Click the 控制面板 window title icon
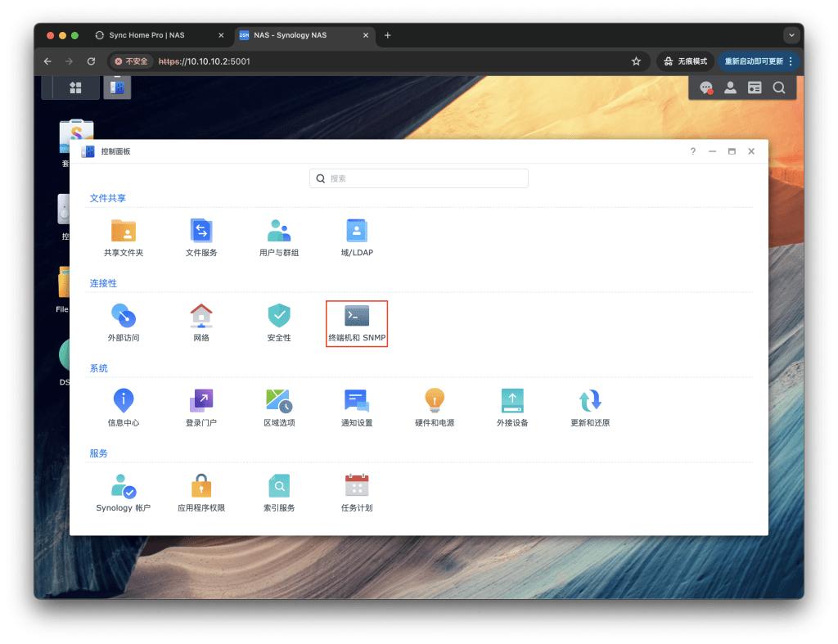 click(x=88, y=151)
